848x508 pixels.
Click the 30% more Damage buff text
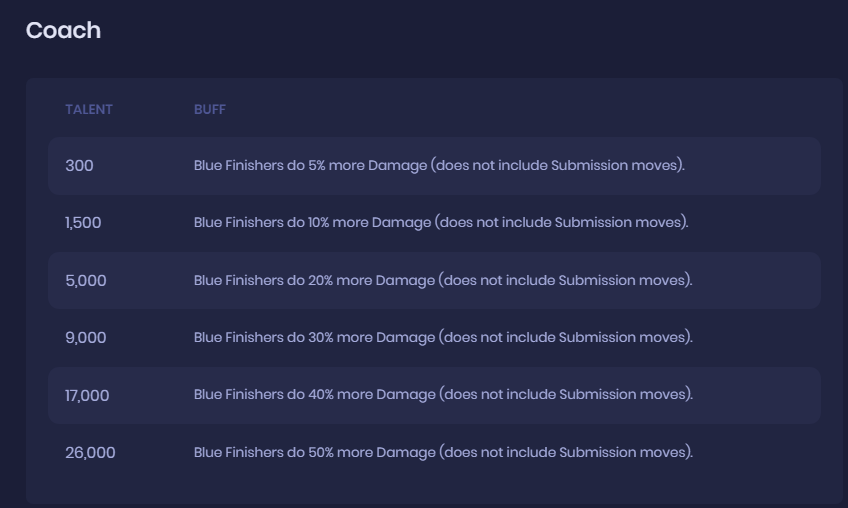coord(443,338)
